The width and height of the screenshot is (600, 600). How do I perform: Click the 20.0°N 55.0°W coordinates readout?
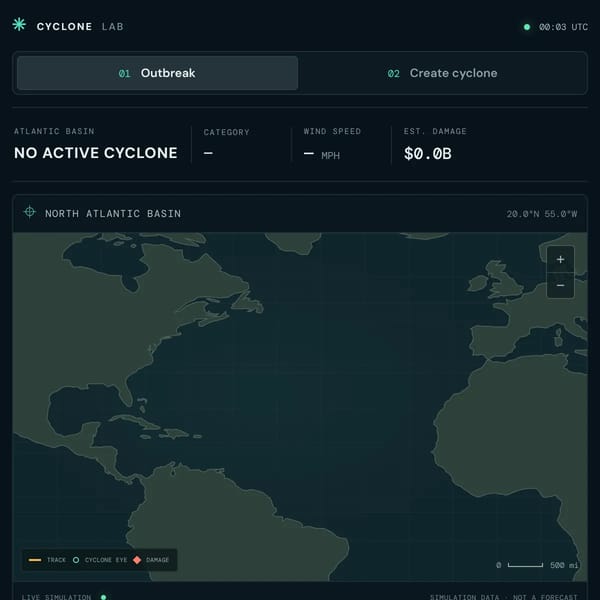tap(541, 214)
